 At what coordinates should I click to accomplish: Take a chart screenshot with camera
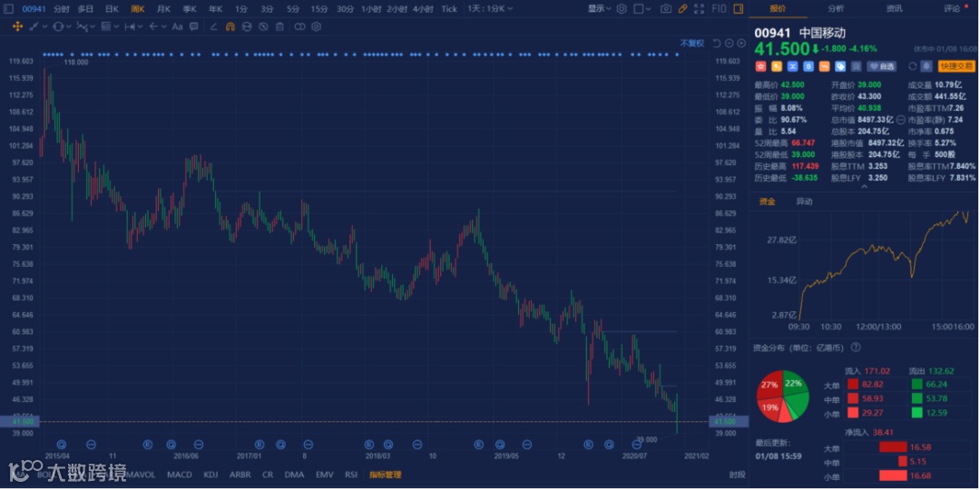(x=666, y=9)
